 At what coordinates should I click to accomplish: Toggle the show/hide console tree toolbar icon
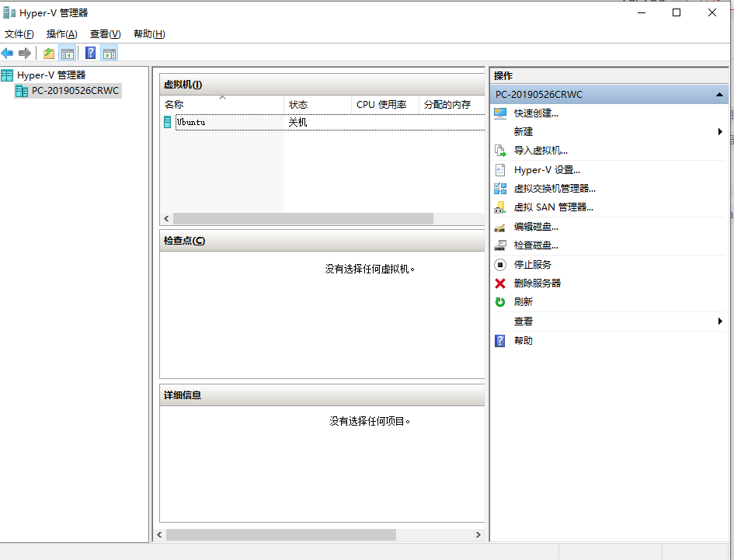[x=68, y=54]
